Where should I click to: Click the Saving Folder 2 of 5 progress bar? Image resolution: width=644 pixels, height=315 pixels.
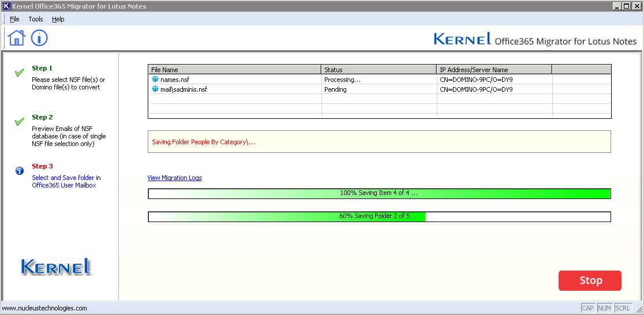379,216
